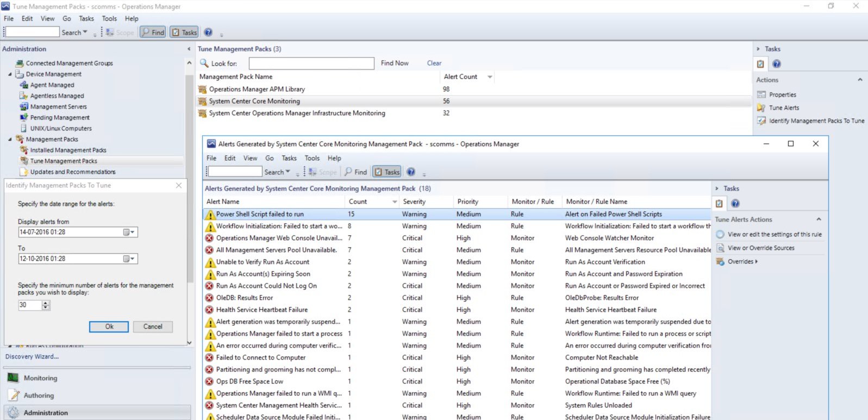Select Operations Manager Infrastructure Monitoring row
This screenshot has height=420, width=868.
(473, 113)
